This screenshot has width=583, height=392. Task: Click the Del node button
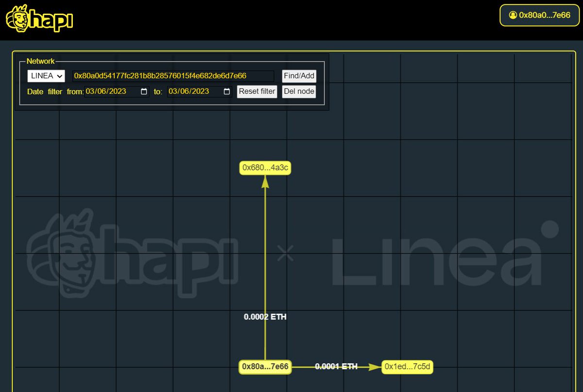(299, 91)
